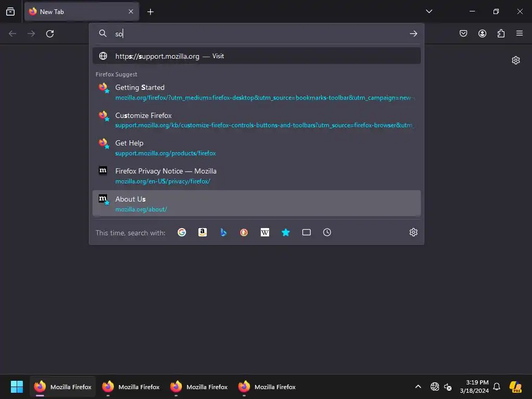Screen dimensions: 532x399
Task: Open notifications bell icon
Action: click(x=497, y=387)
